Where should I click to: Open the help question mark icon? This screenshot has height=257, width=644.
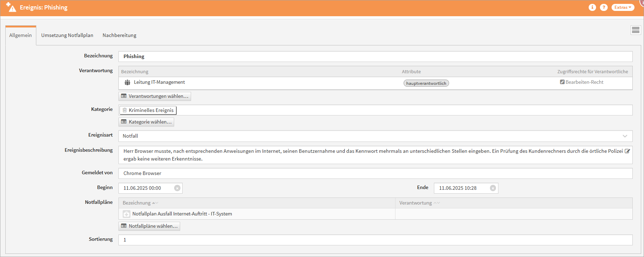point(604,7)
